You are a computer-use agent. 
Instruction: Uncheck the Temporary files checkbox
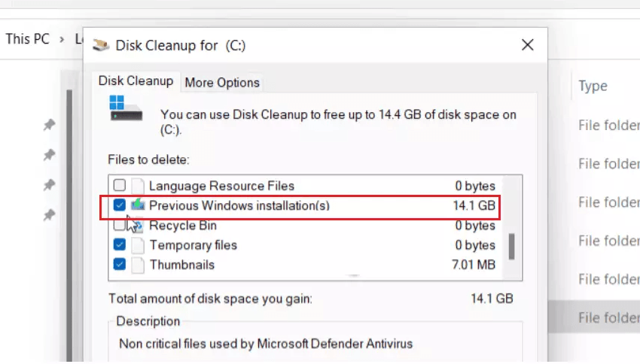pos(119,245)
